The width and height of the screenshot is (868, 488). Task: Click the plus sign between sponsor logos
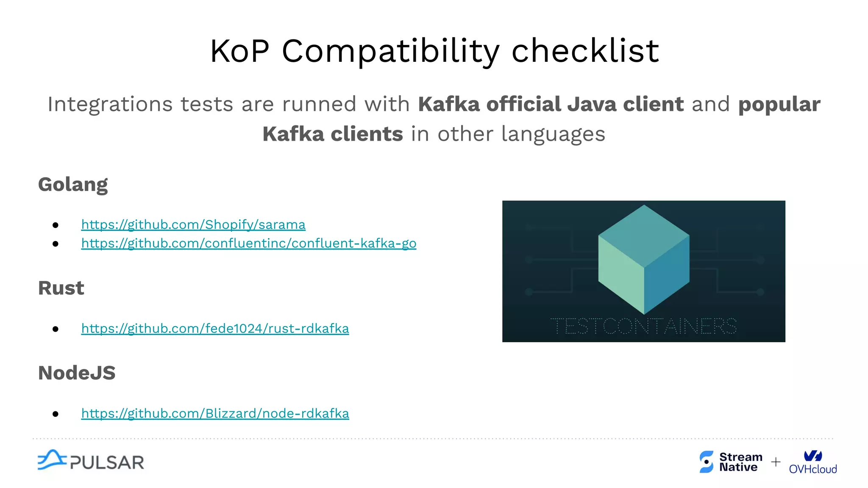pos(776,462)
